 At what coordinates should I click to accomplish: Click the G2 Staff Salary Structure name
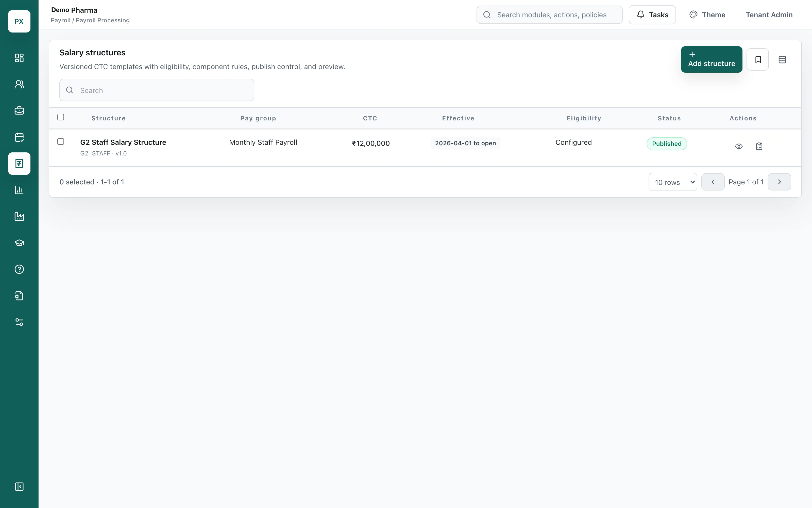(123, 142)
